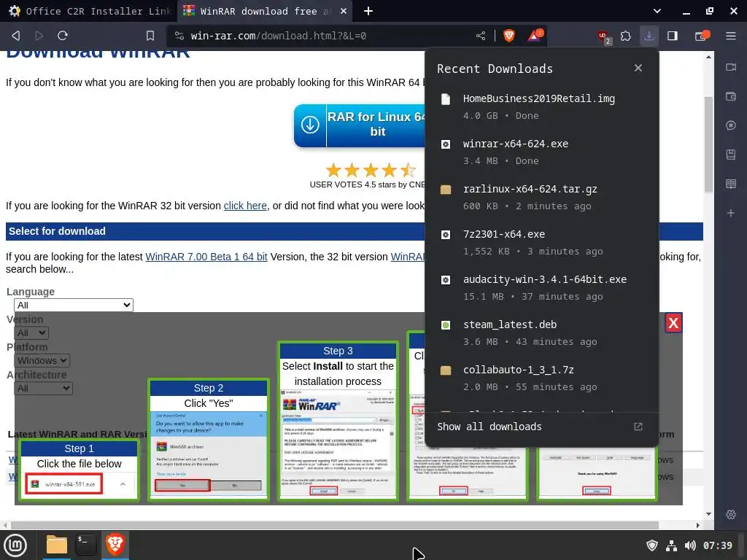This screenshot has height=560, width=747.
Task: Select the WinRAR download tab
Action: pyautogui.click(x=258, y=11)
